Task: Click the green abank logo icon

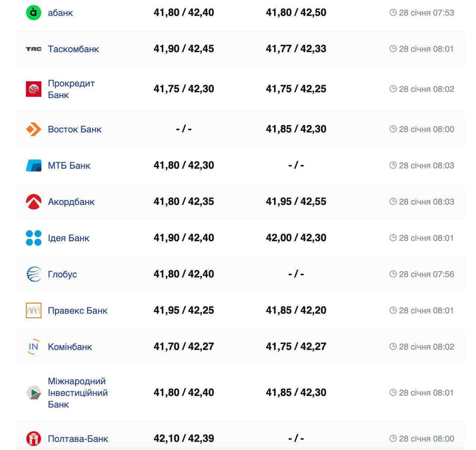Action: click(x=33, y=13)
